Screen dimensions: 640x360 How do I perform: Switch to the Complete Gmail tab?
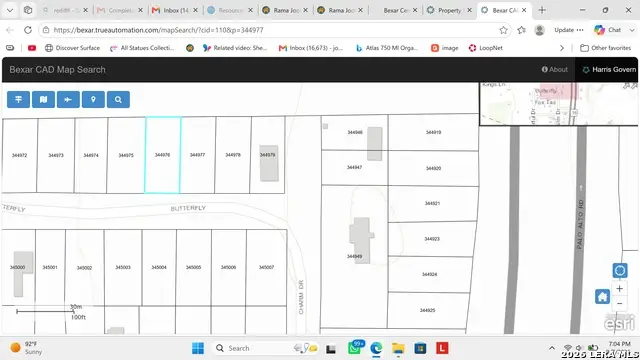tap(120, 10)
